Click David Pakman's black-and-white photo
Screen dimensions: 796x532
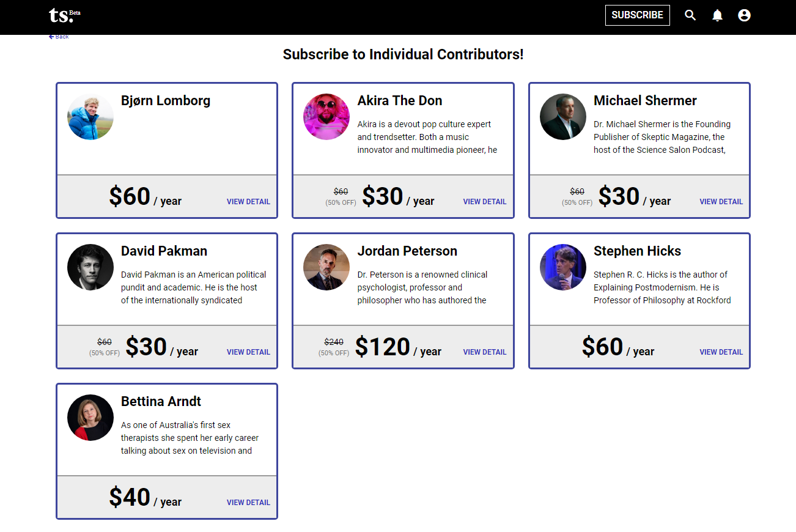point(90,267)
